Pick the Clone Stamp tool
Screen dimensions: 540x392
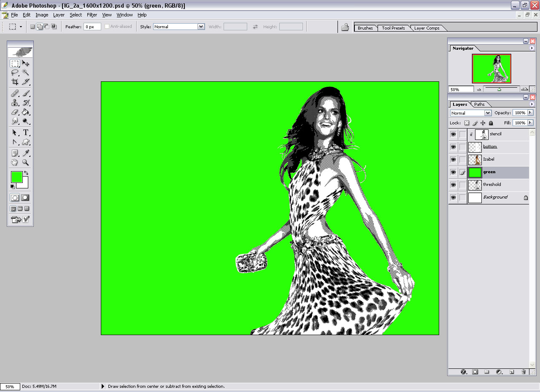(x=15, y=102)
